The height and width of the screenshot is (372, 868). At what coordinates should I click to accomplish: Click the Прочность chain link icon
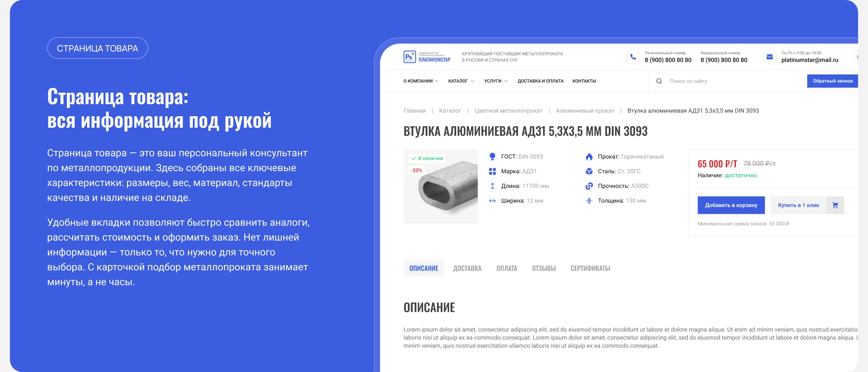pyautogui.click(x=589, y=186)
